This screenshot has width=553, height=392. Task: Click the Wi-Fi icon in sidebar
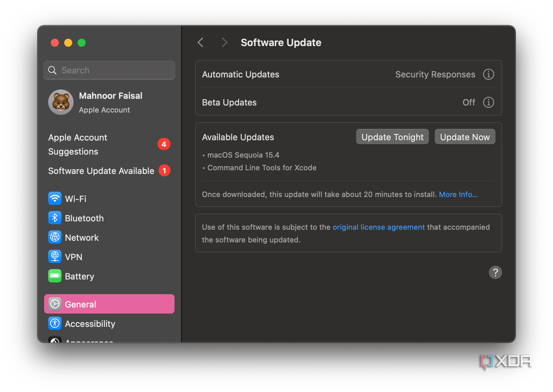(x=55, y=199)
